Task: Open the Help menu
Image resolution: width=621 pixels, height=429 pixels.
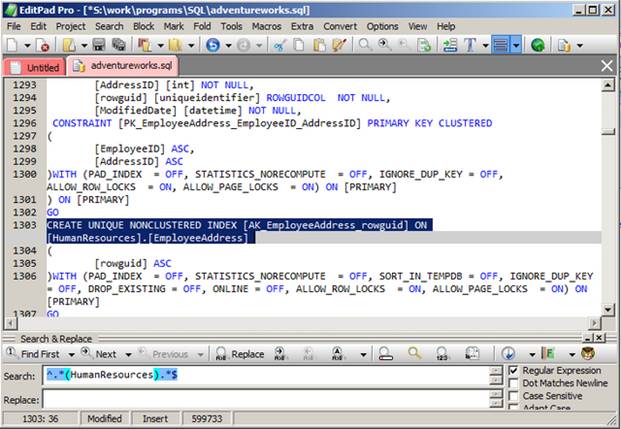Action: (446, 27)
